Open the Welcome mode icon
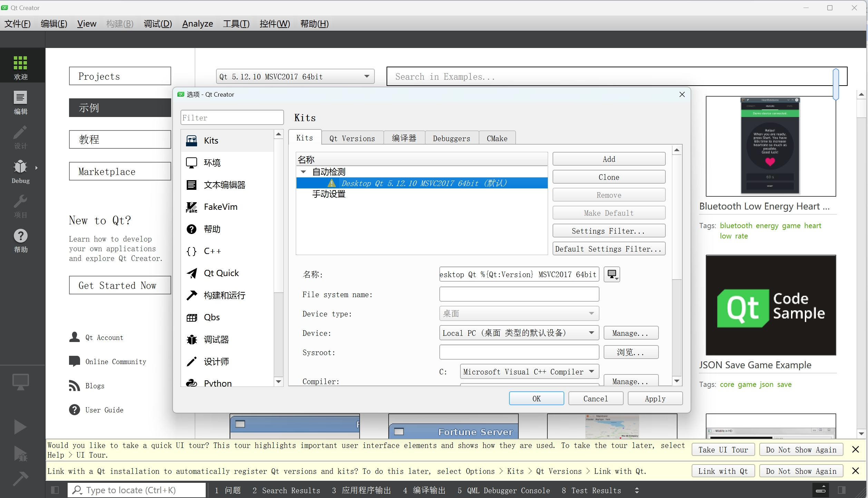This screenshot has height=498, width=868. pos(20,67)
